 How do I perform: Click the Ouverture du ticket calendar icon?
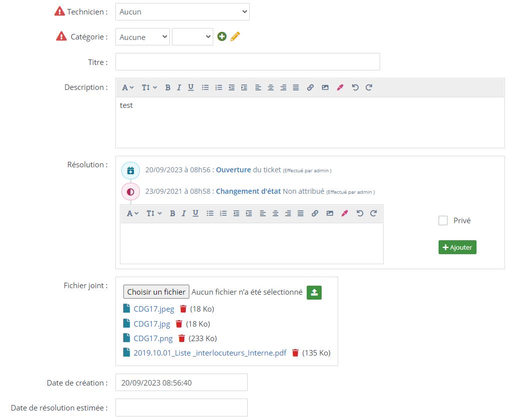(130, 170)
